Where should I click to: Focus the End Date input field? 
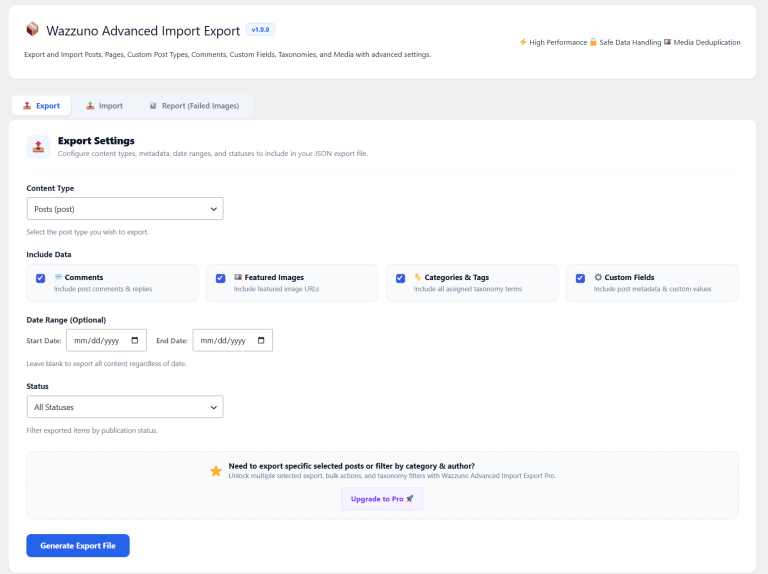click(233, 340)
